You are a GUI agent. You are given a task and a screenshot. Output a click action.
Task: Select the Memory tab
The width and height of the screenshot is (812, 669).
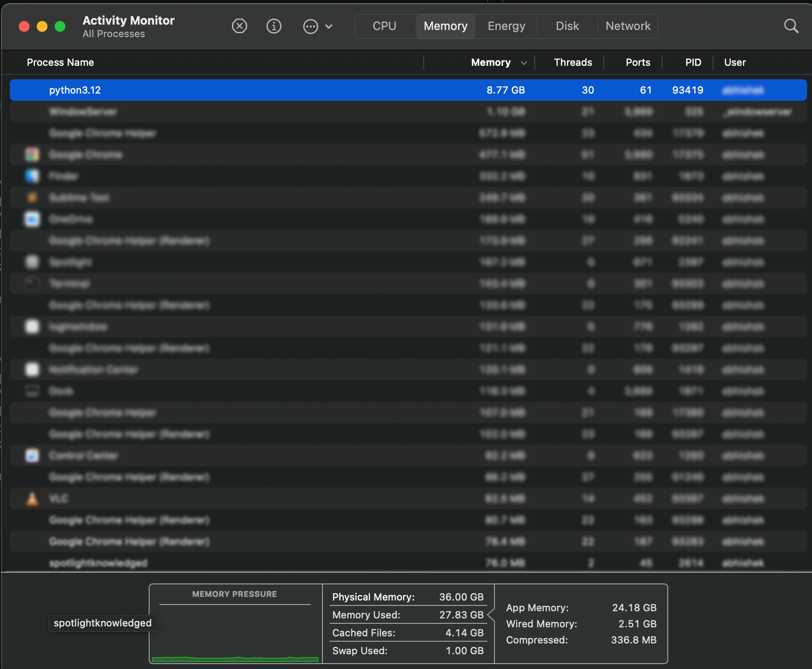coord(446,26)
